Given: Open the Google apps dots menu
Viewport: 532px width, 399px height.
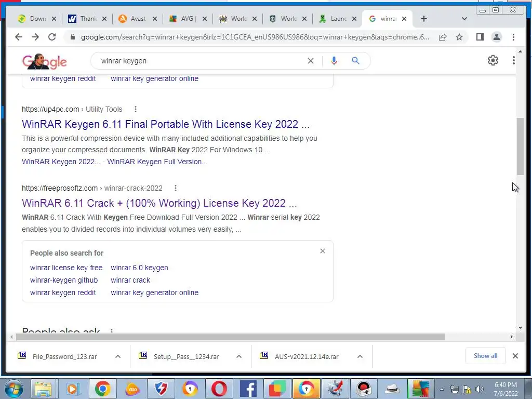Looking at the screenshot, I should pos(513,60).
